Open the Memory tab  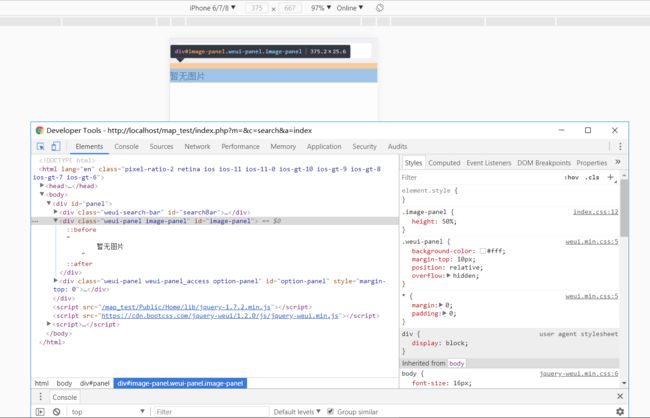(x=283, y=146)
